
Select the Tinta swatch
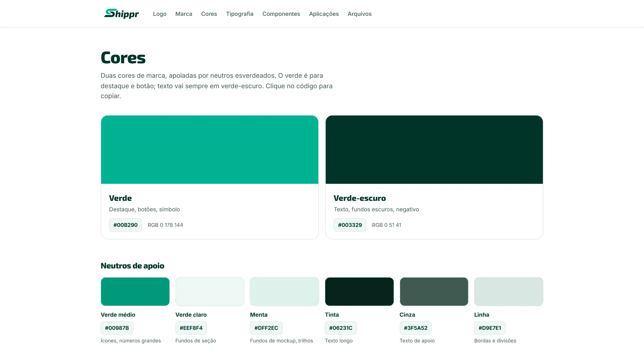(359, 291)
